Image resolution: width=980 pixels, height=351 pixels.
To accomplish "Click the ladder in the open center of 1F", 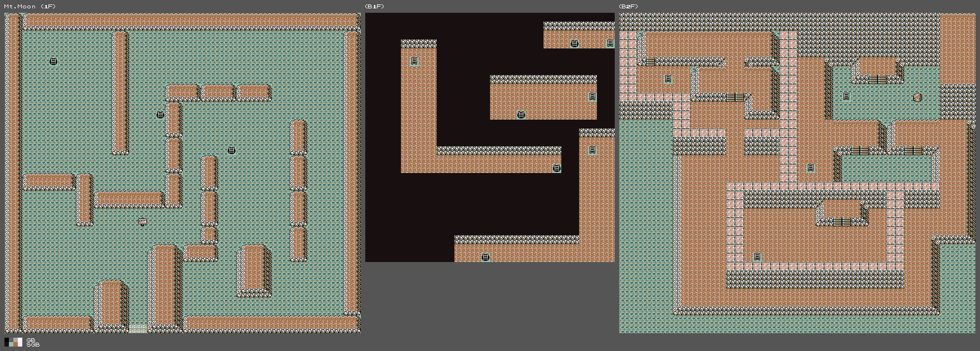I will point(232,150).
